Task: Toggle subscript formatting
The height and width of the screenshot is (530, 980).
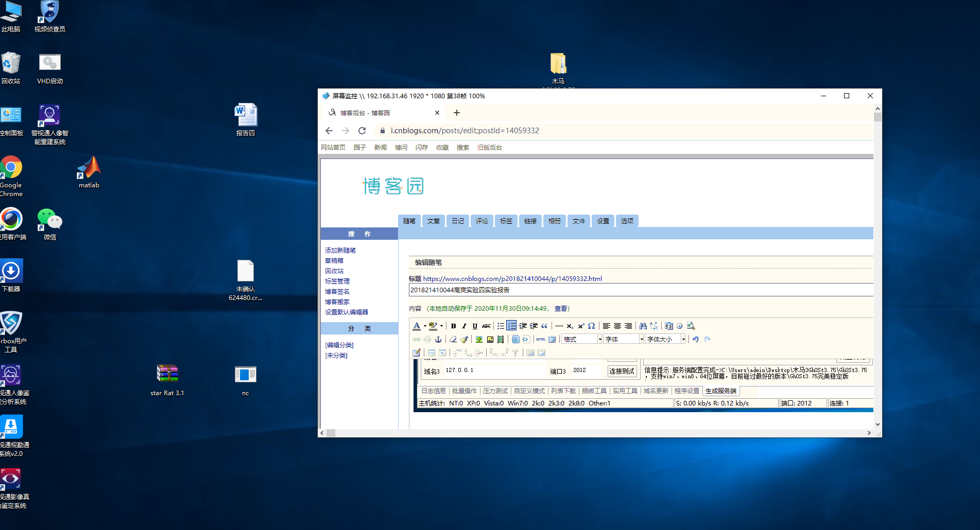Action: pos(570,326)
